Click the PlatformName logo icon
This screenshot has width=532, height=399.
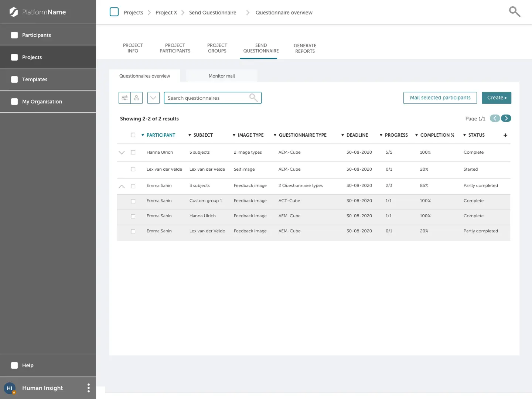[x=14, y=12]
